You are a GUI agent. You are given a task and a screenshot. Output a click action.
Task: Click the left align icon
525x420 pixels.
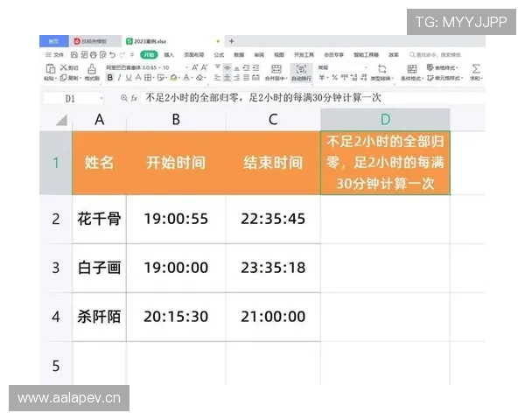coord(218,78)
